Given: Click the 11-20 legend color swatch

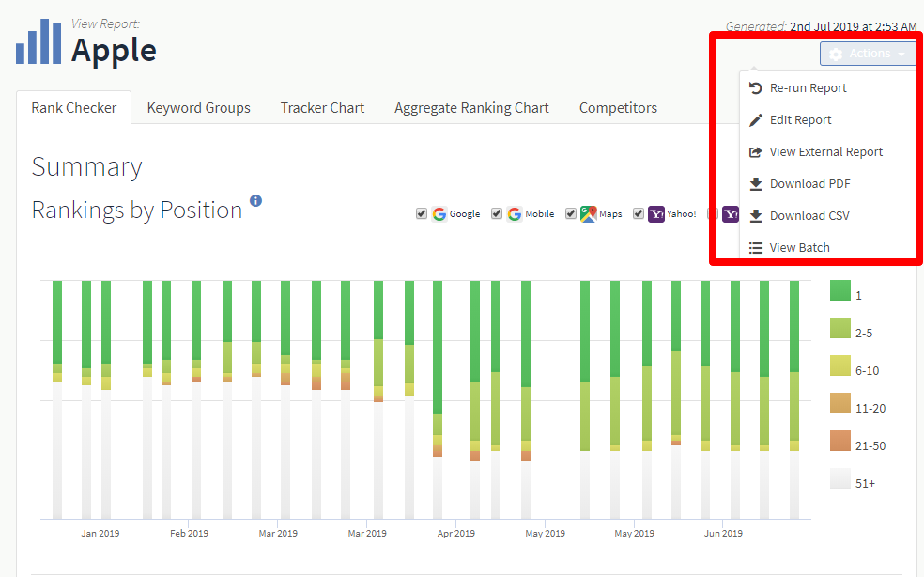Looking at the screenshot, I should 840,403.
